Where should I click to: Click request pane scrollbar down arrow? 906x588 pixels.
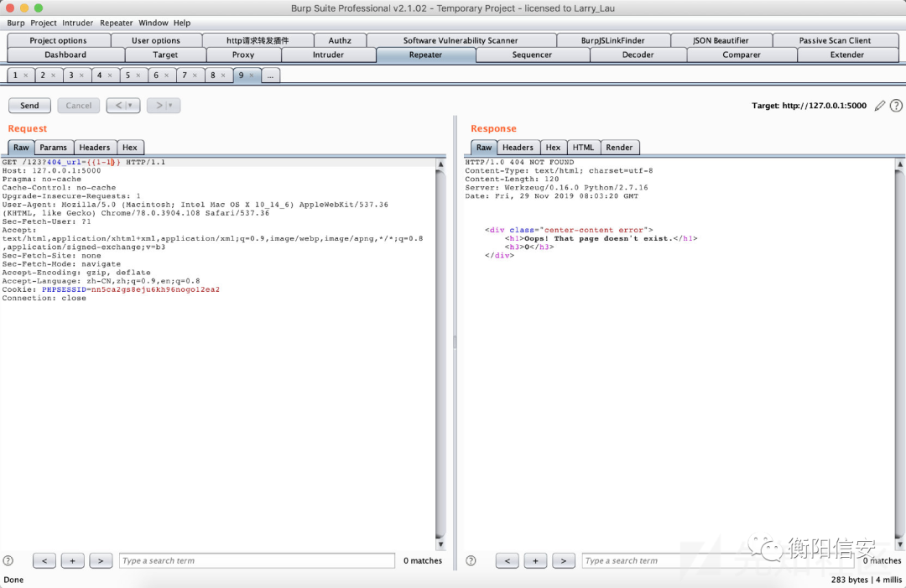[440, 544]
